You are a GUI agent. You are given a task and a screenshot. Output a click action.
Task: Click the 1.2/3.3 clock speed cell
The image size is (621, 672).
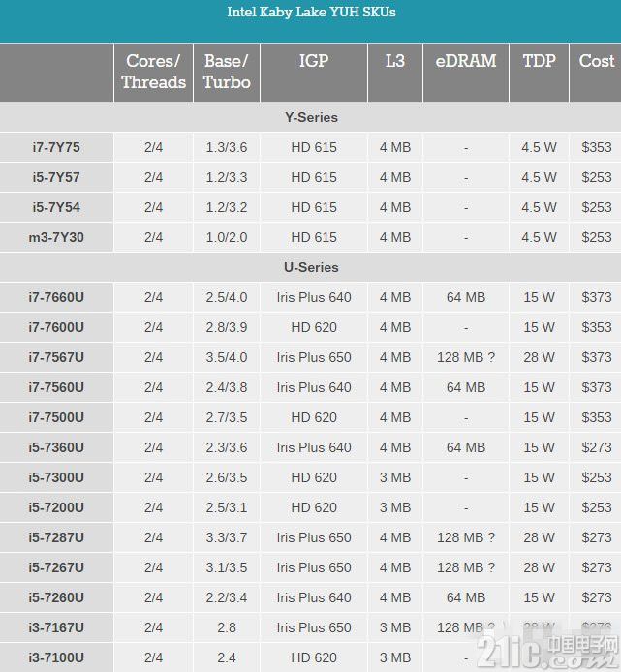point(227,177)
